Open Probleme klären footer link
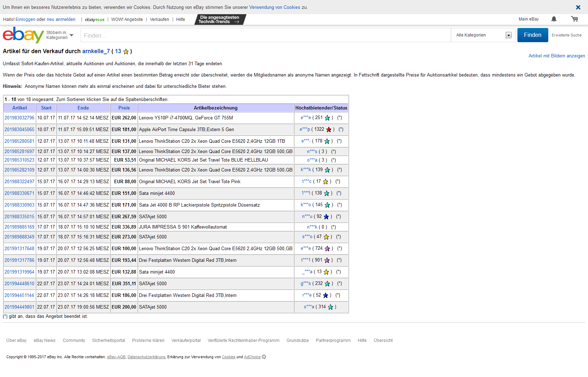 click(x=148, y=341)
